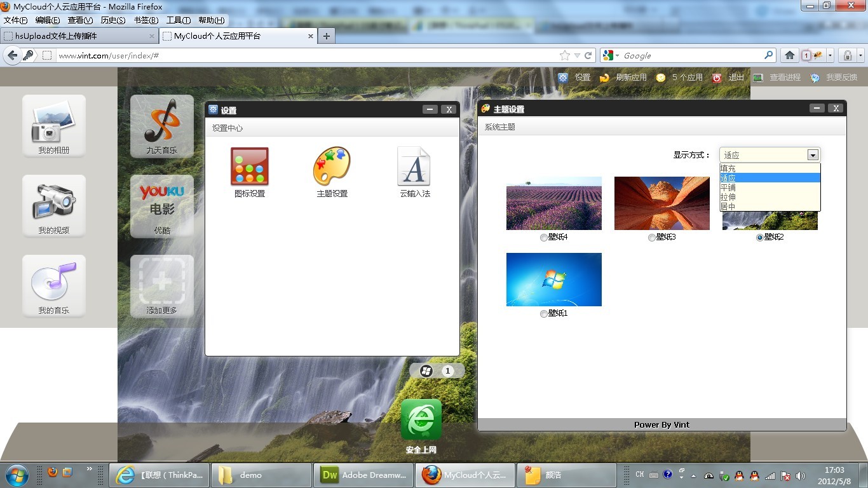Open the 我的相册 photo album app
This screenshot has height=488, width=868.
(54, 126)
